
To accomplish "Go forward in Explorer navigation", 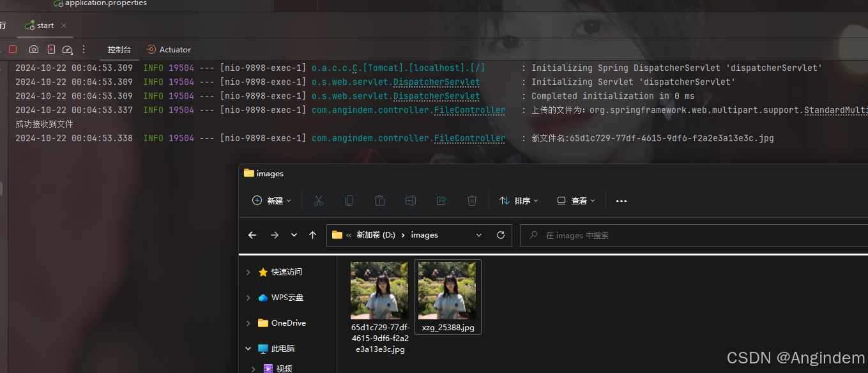I will point(275,235).
